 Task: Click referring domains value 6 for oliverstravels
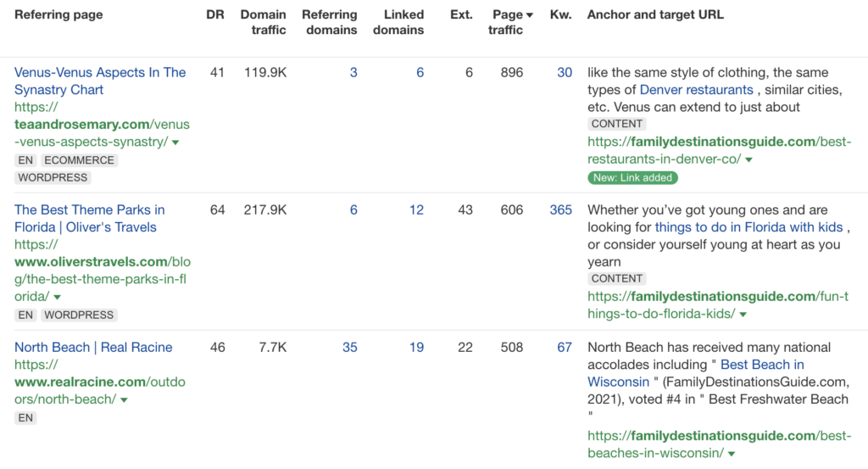click(353, 209)
